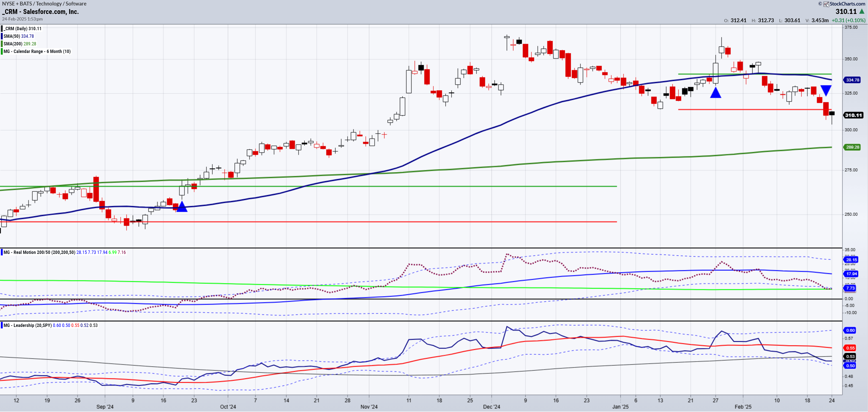868x412 pixels.
Task: Click the date label 26 on time axis
Action: [78, 400]
